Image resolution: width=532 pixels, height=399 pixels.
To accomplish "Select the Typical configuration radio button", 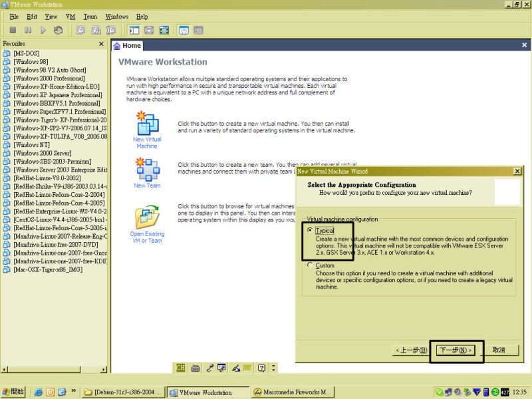I will tap(309, 230).
